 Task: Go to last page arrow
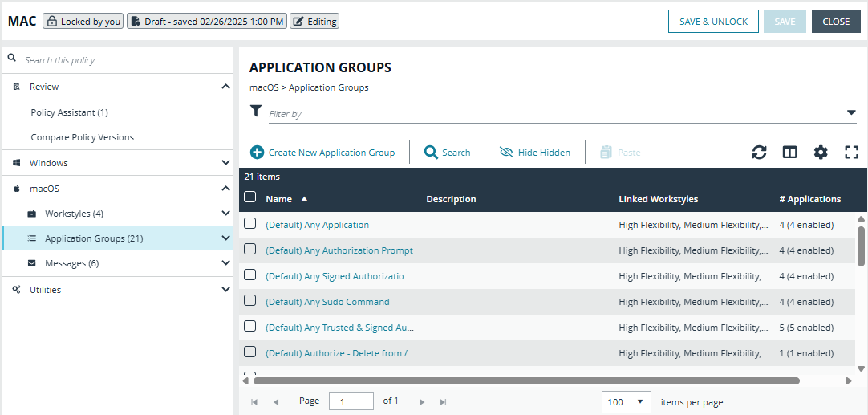[x=443, y=402]
